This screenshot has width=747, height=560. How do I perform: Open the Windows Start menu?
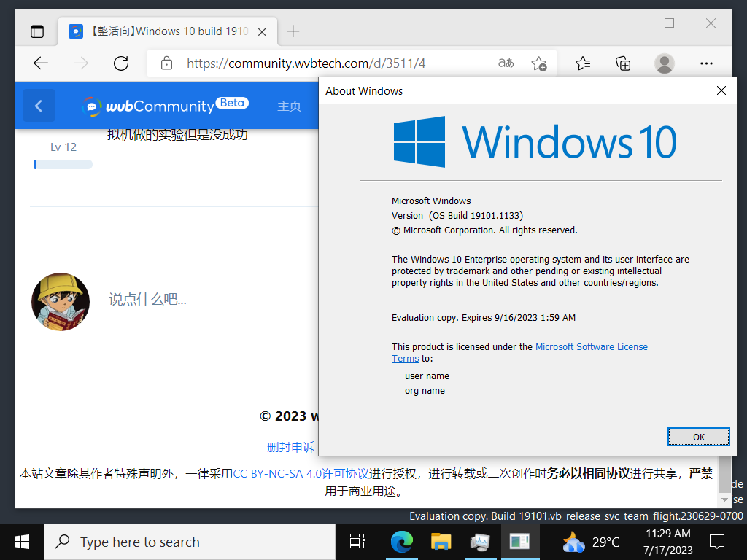click(x=22, y=542)
